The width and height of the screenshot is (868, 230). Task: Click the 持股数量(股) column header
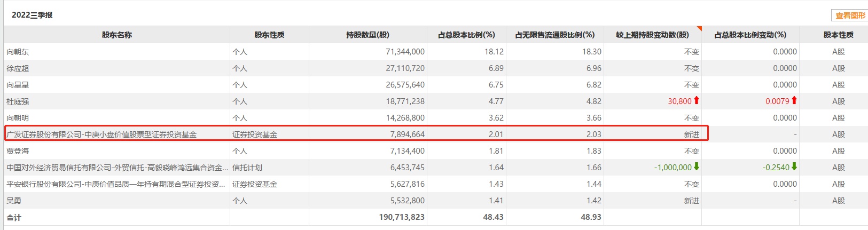367,35
